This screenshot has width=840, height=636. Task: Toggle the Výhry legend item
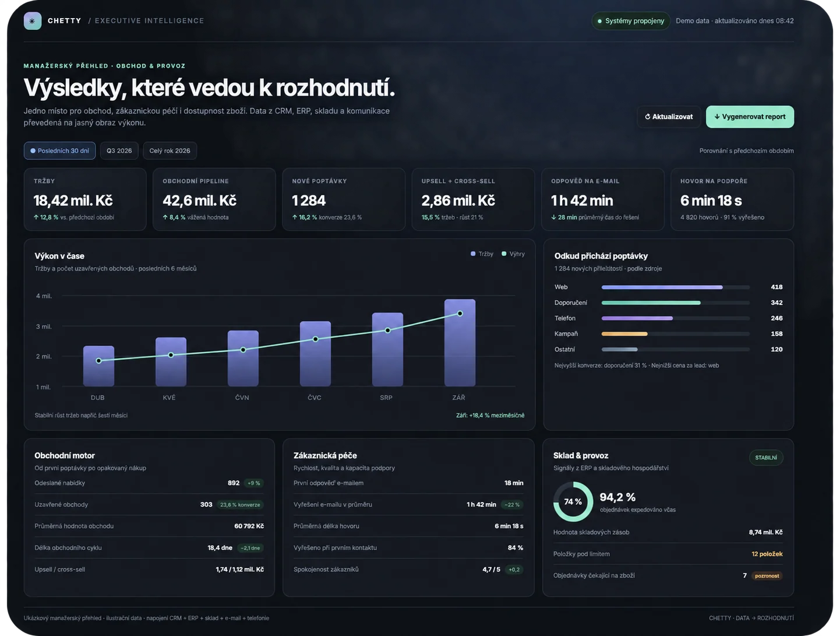513,254
